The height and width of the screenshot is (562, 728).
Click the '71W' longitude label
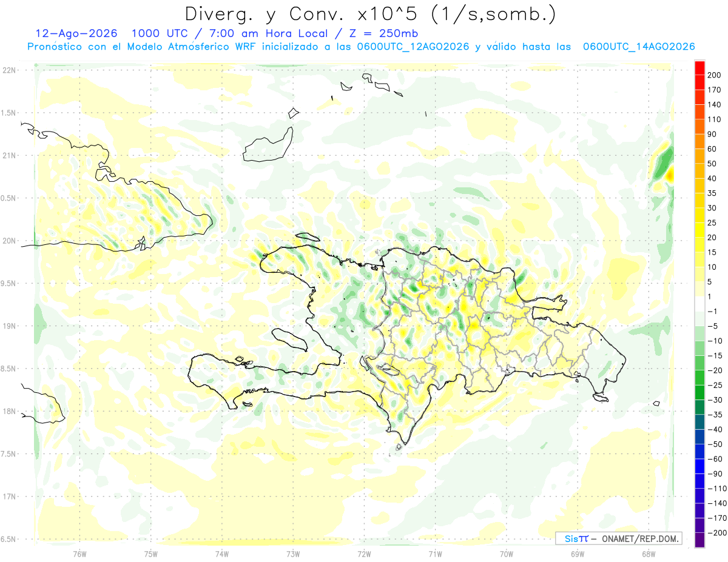(x=435, y=554)
